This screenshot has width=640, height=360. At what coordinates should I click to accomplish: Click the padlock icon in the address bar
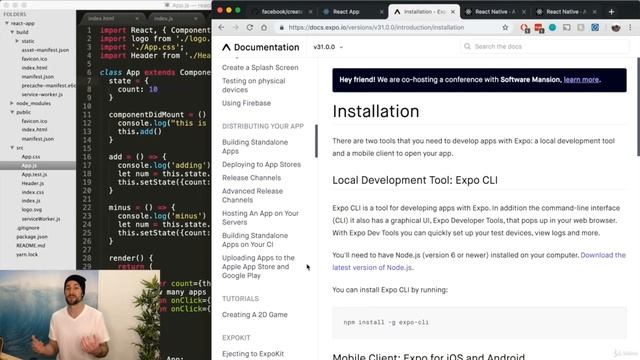[281, 28]
